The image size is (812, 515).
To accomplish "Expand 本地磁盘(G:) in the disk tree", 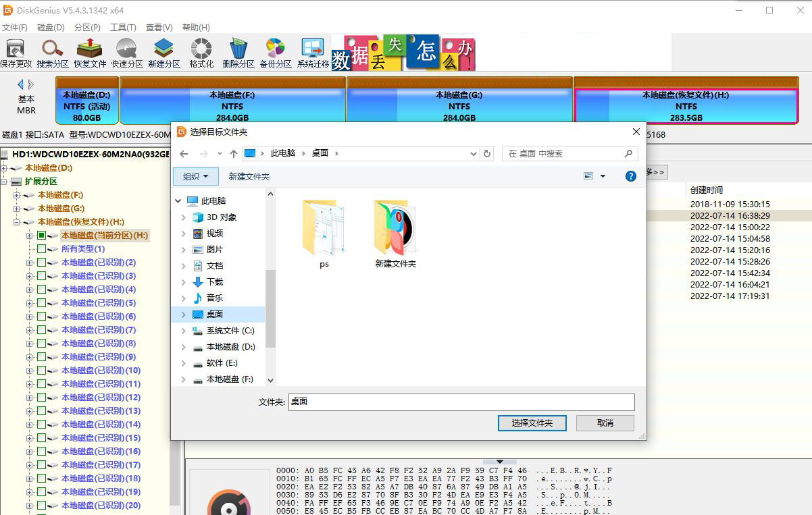I will point(17,208).
